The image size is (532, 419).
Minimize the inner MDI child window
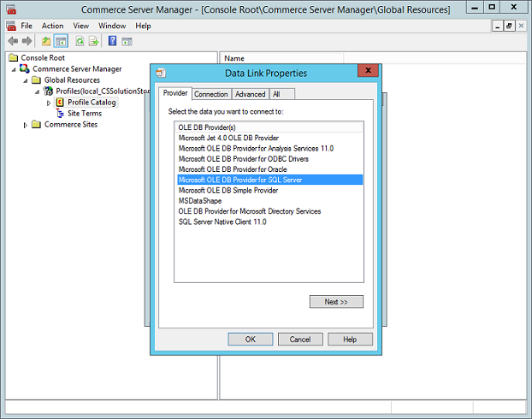click(498, 26)
